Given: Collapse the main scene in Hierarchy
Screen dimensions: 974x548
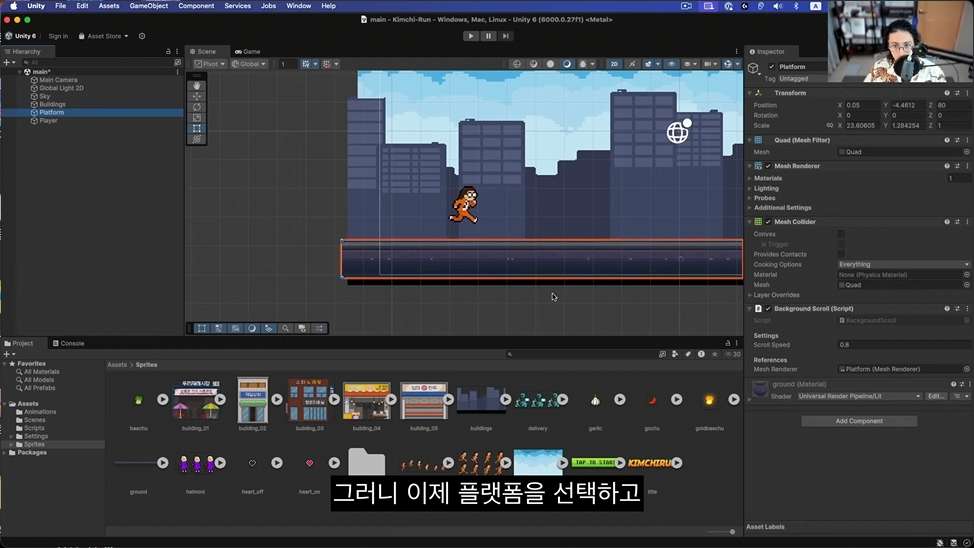Looking at the screenshot, I should click(20, 72).
